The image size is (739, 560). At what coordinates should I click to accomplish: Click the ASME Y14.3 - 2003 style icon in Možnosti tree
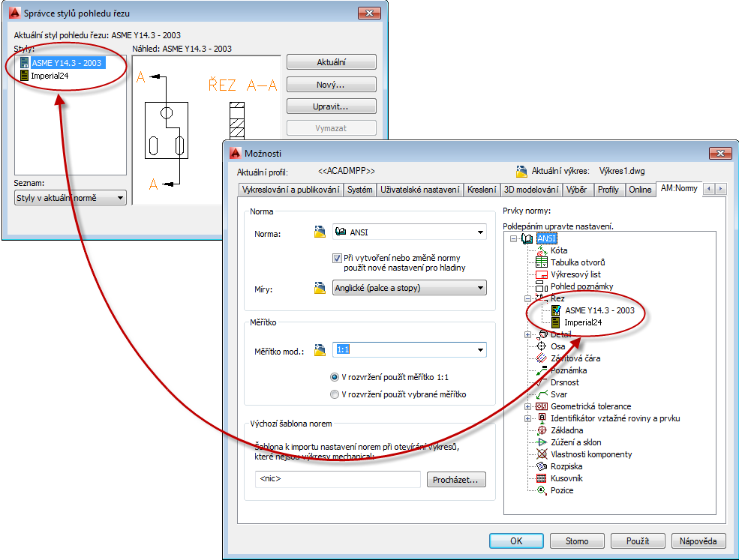point(556,310)
